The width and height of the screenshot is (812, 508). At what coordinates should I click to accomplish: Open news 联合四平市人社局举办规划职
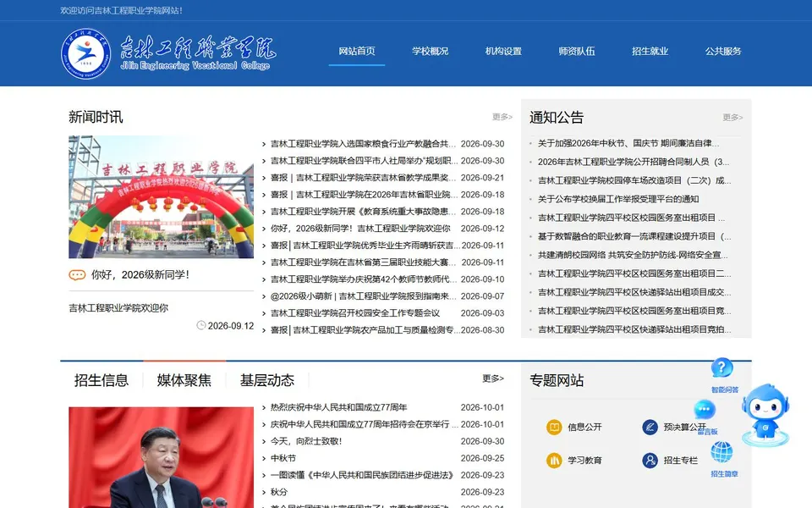coord(363,161)
